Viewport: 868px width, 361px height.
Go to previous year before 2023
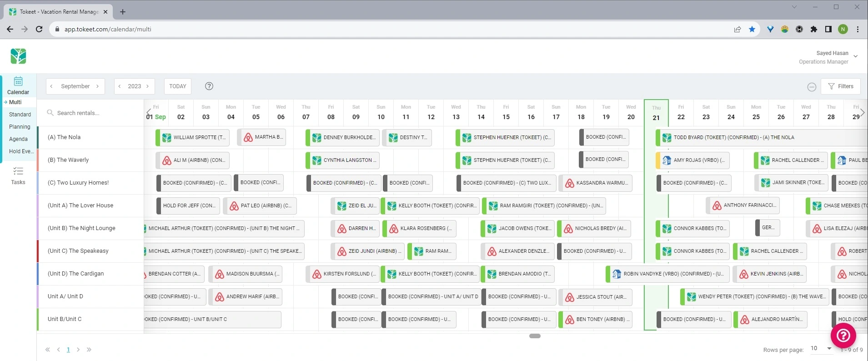(120, 86)
